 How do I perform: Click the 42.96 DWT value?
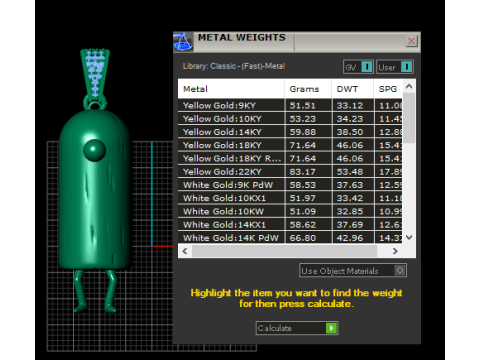[x=350, y=238]
